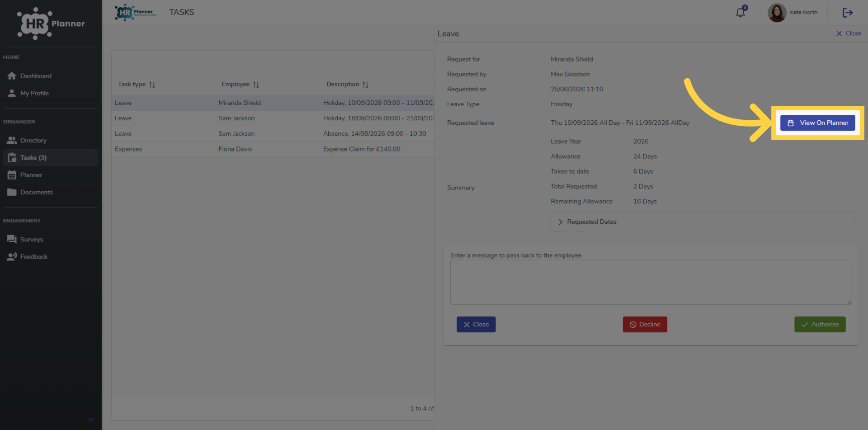
Task: Select Tasks (3) in sidebar
Action: pos(51,158)
